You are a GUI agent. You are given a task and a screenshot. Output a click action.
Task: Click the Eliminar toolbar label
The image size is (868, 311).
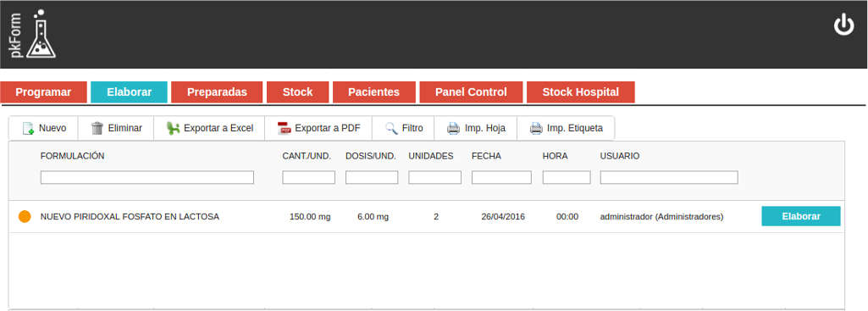point(125,129)
